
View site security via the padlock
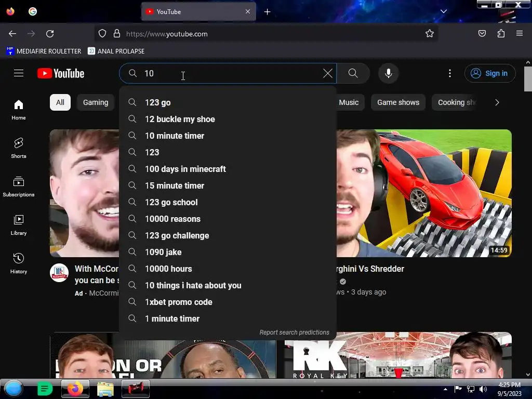117,34
